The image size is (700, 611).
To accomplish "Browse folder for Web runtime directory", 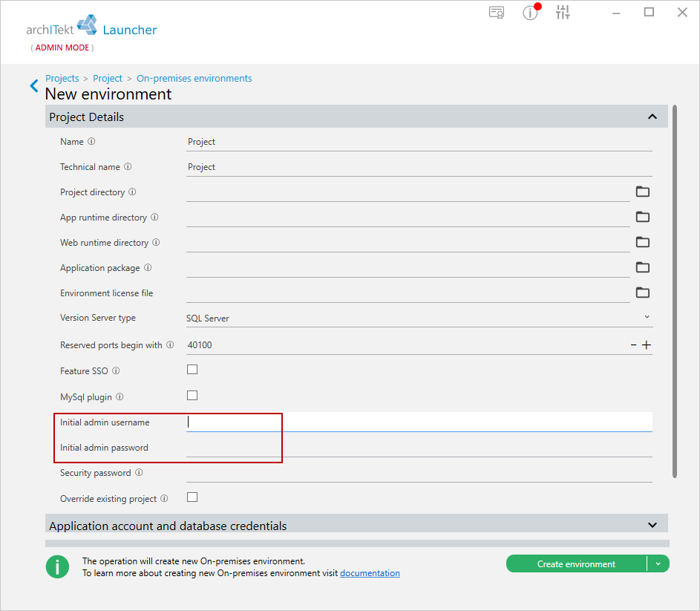I will (x=642, y=242).
